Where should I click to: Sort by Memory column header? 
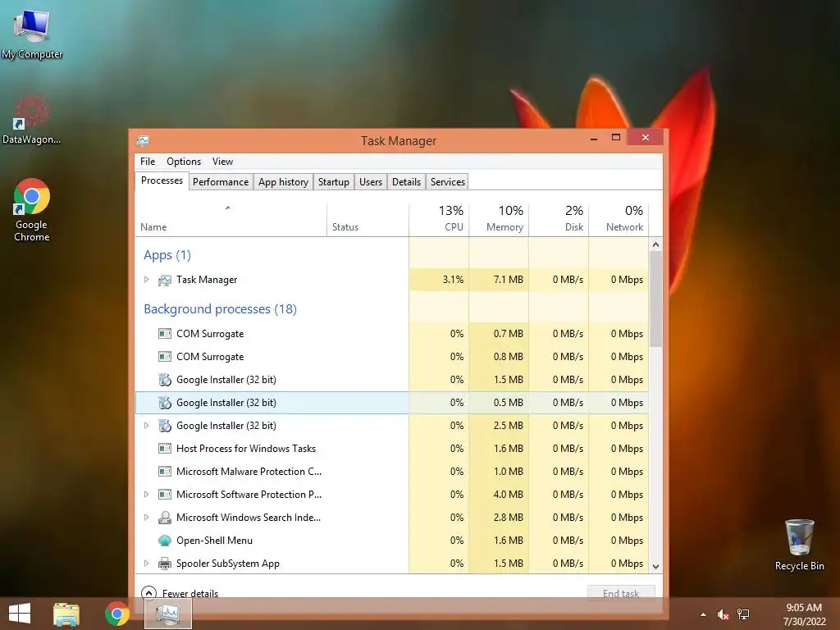(x=499, y=220)
